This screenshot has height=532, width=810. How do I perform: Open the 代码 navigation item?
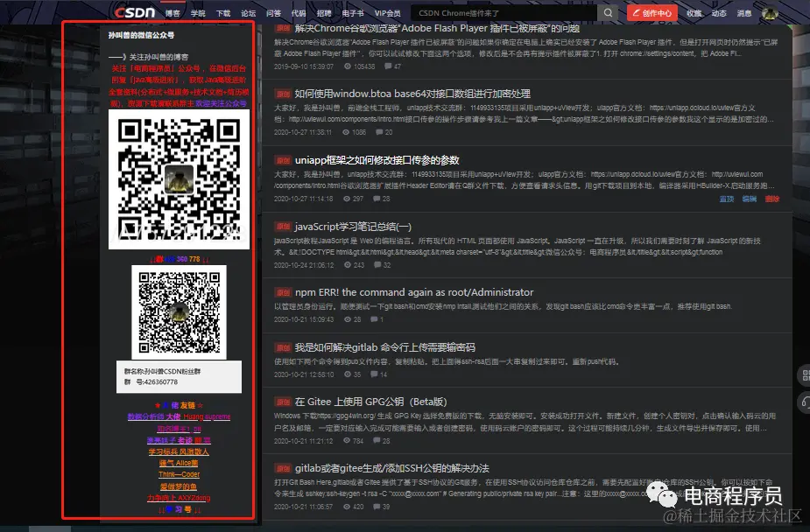299,13
